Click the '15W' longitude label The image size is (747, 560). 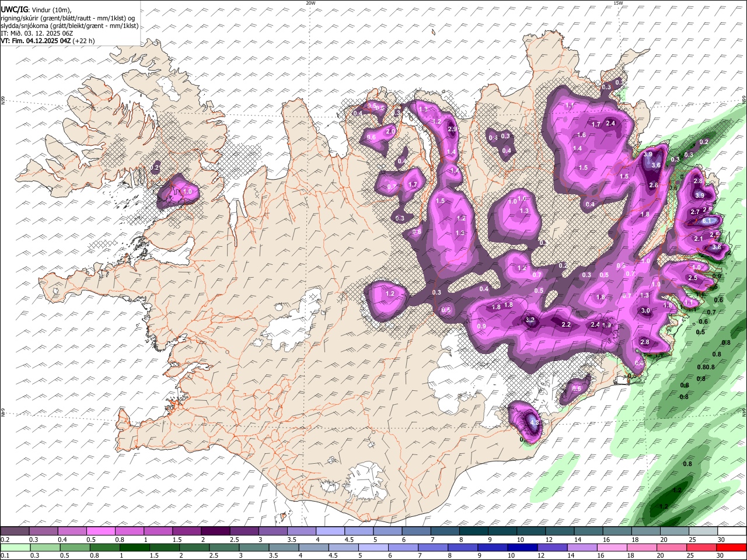click(x=617, y=3)
